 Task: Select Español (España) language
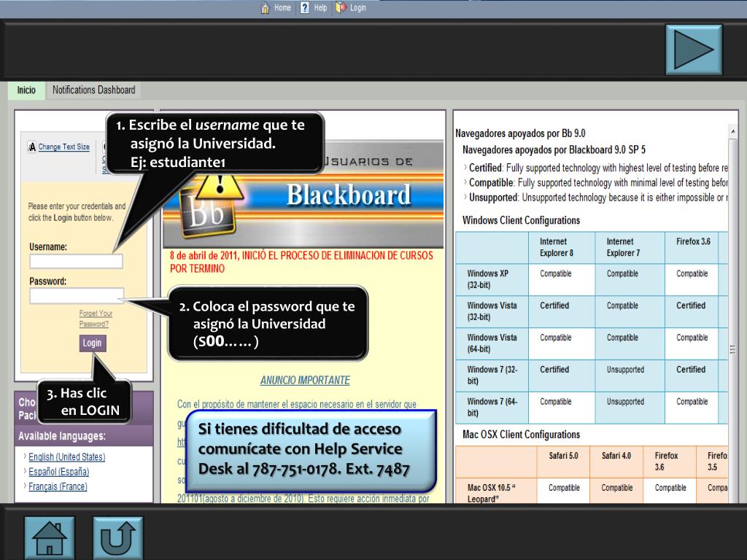tap(58, 472)
